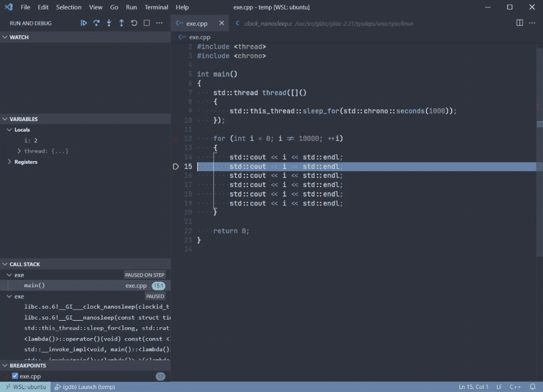Open notifications bell in status bar
The height and width of the screenshot is (392, 543).
(533, 387)
